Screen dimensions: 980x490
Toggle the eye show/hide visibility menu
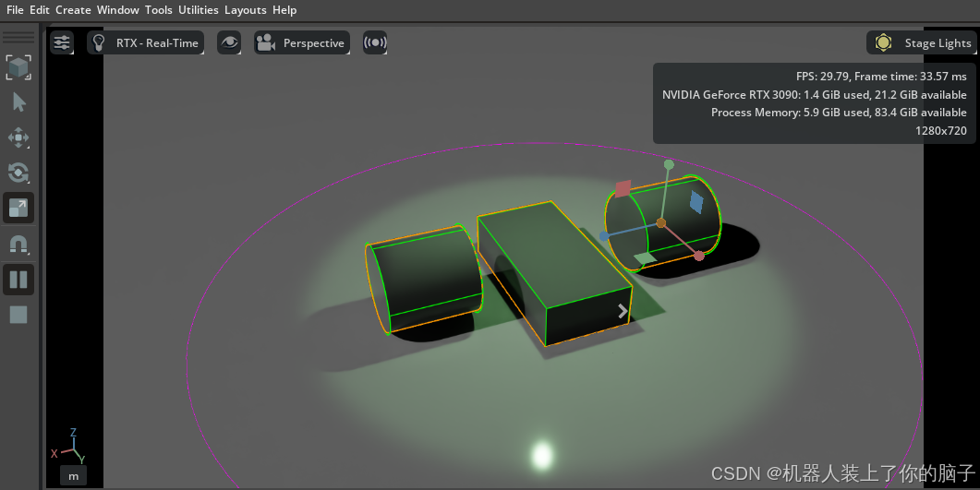(x=229, y=42)
